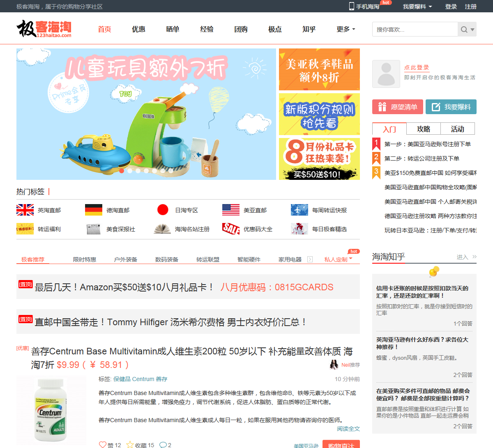The height and width of the screenshot is (448, 493).
Task: Open 手机海淘 mobile phone icon
Action: point(352,6)
